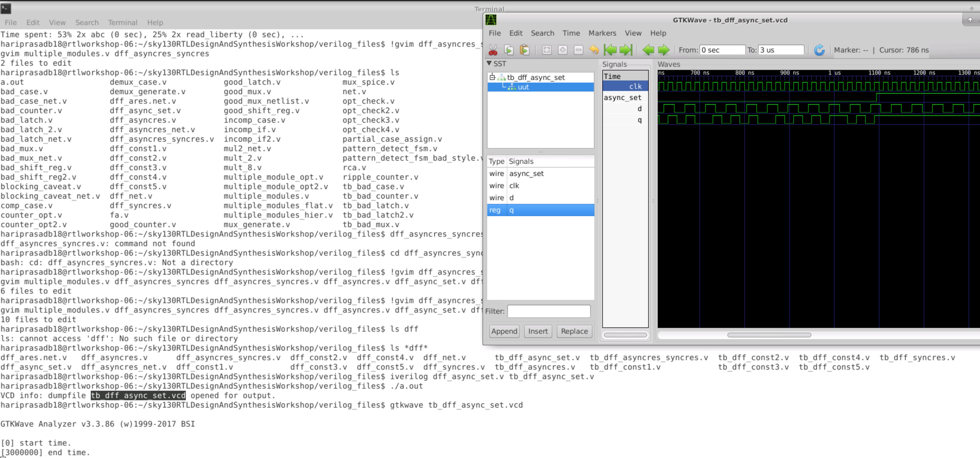Click the orange Zoom Undo arrow icon
The image size is (980, 458).
594,50
